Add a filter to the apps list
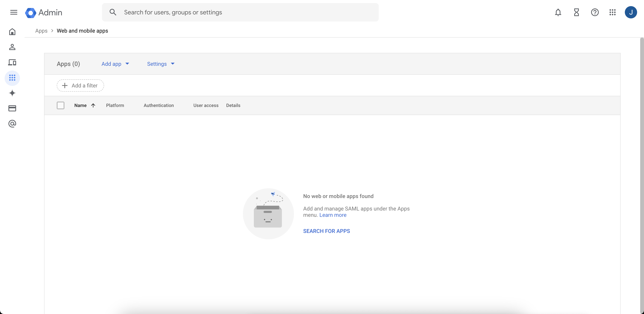Image resolution: width=644 pixels, height=314 pixels. [x=80, y=85]
